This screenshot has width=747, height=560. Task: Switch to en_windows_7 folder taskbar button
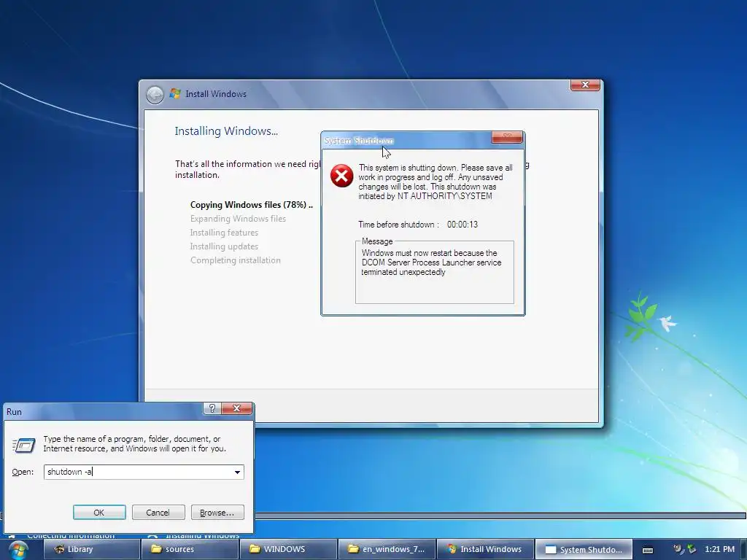pos(387,549)
